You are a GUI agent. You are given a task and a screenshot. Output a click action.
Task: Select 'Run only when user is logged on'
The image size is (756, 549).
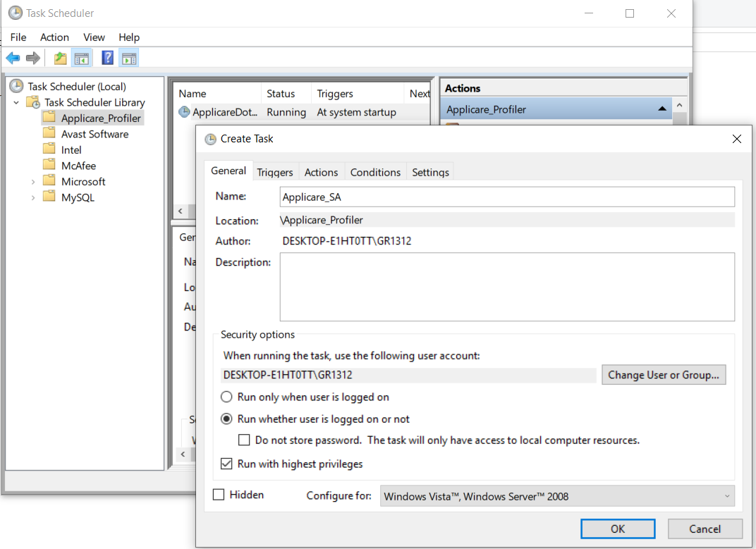pyautogui.click(x=227, y=397)
